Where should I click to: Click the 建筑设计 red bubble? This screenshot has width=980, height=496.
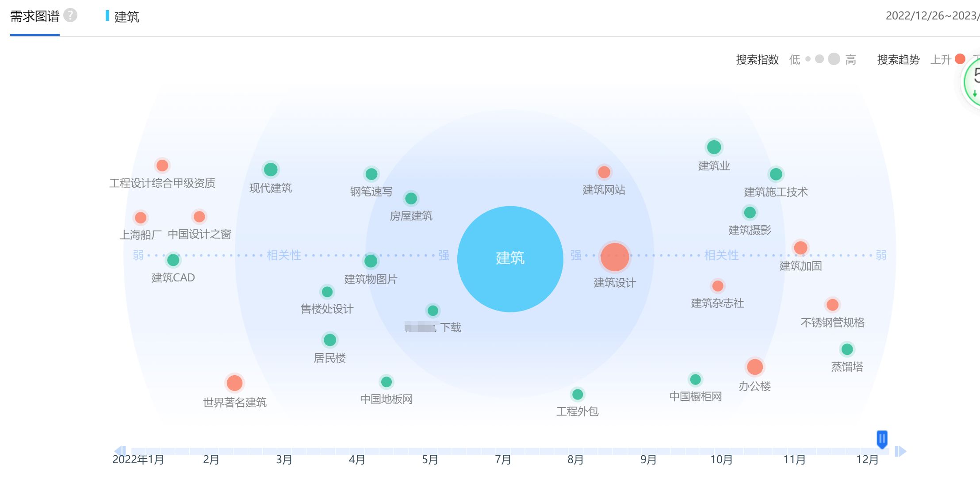click(614, 257)
